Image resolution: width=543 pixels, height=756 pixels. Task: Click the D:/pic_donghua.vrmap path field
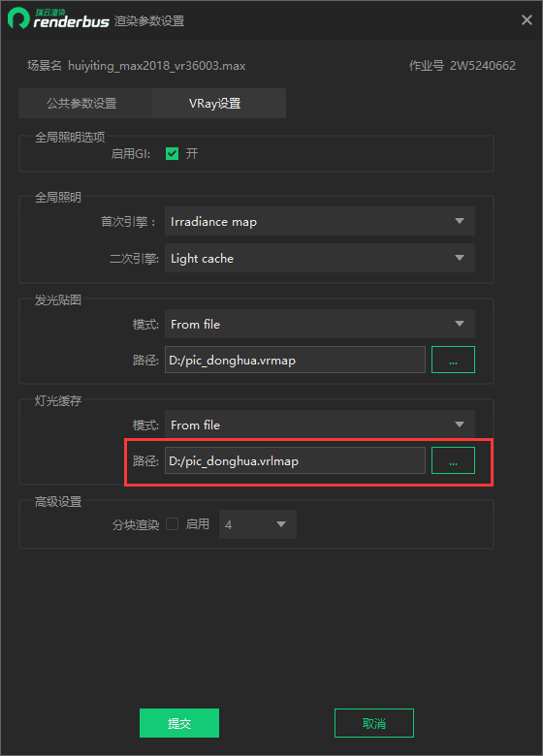pos(295,360)
